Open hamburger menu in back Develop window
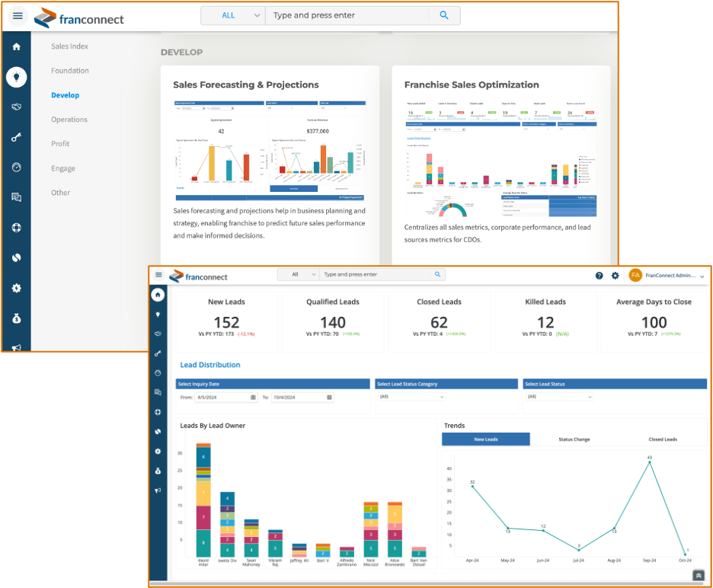This screenshot has width=713, height=588. [x=18, y=16]
